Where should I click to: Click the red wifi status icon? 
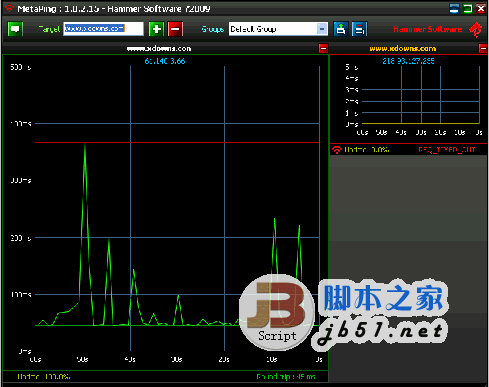click(x=337, y=150)
